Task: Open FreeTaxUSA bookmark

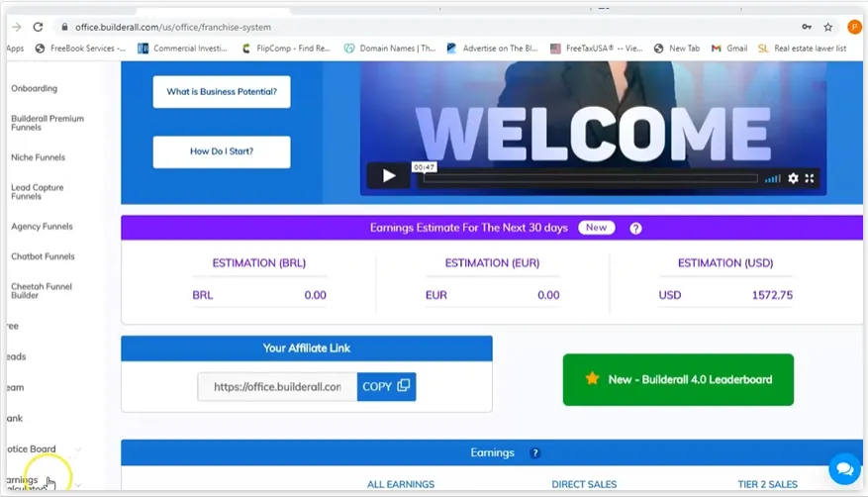Action: (596, 49)
